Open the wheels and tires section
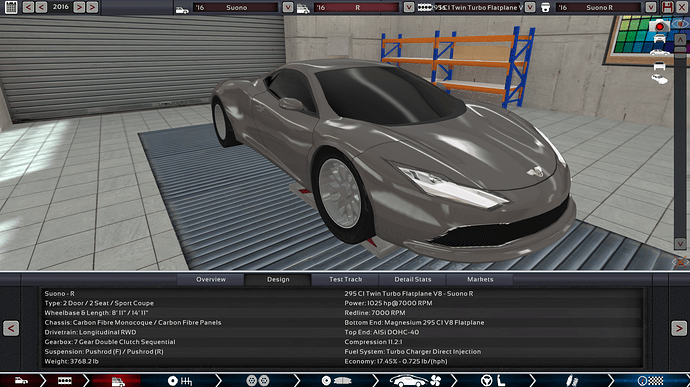 [258, 380]
